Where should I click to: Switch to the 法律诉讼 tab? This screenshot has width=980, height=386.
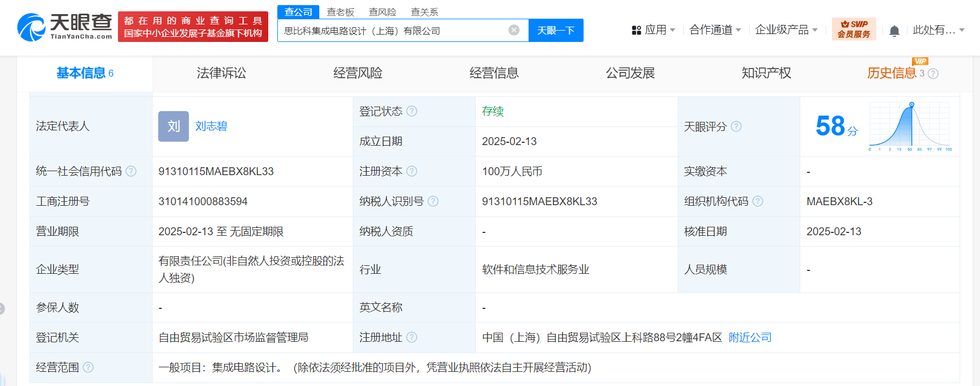221,73
